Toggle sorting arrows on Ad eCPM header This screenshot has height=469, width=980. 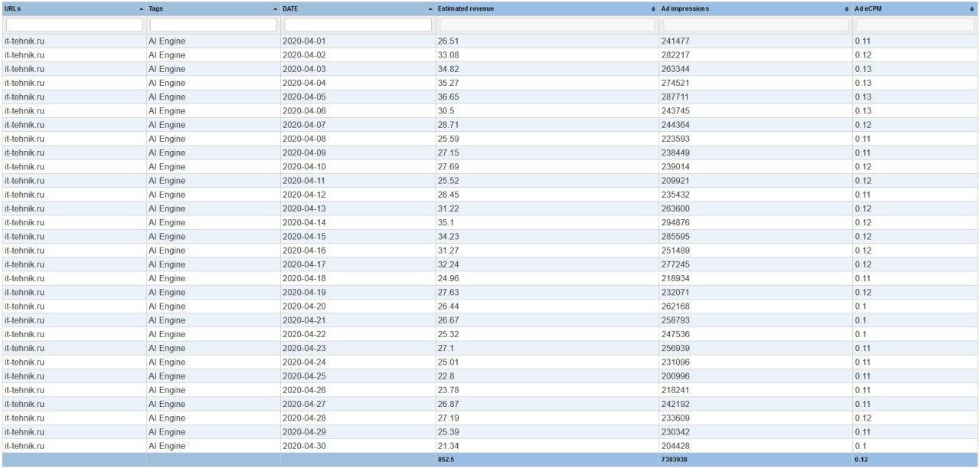972,8
